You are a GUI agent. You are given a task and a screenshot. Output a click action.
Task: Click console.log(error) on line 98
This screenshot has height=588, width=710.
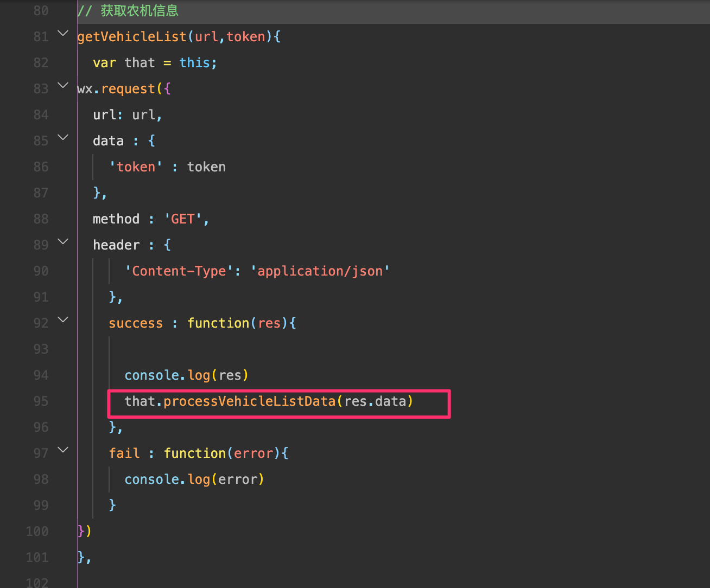pyautogui.click(x=194, y=480)
